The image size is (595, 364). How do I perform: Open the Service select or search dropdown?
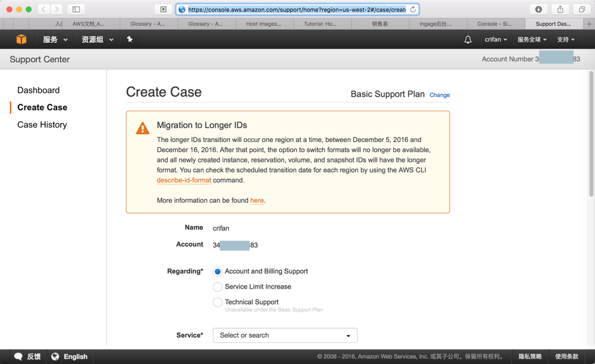point(285,335)
